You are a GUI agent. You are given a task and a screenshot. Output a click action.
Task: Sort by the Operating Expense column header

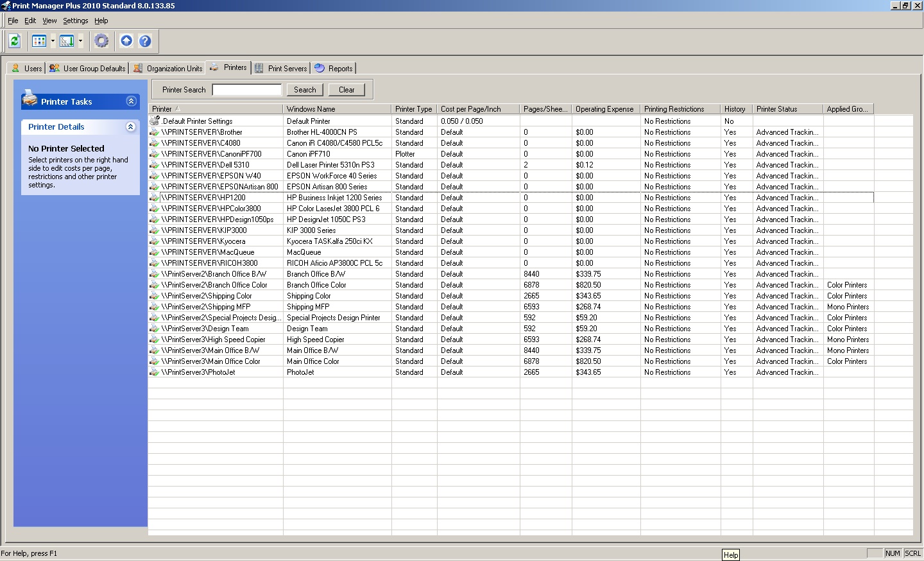point(604,109)
